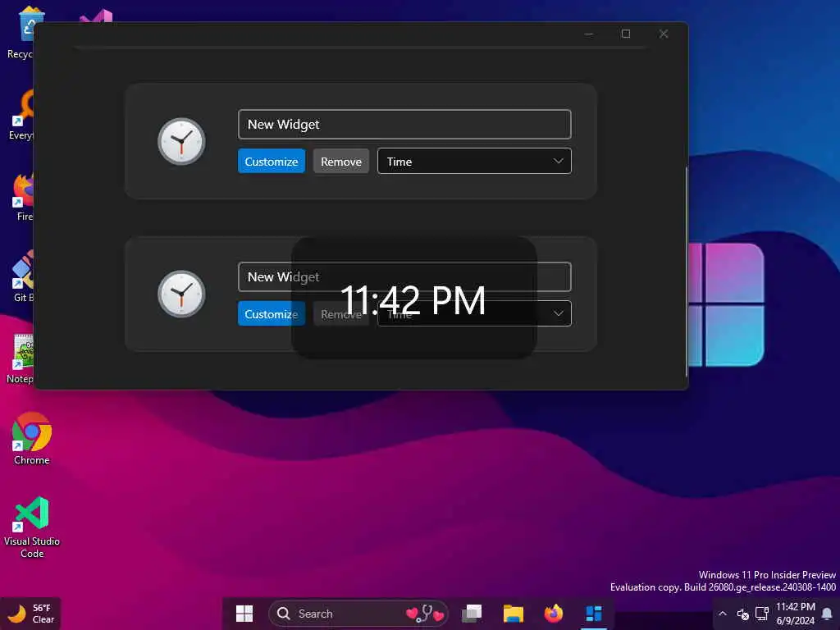This screenshot has height=630, width=840.
Task: Remove the first widget
Action: tap(340, 162)
